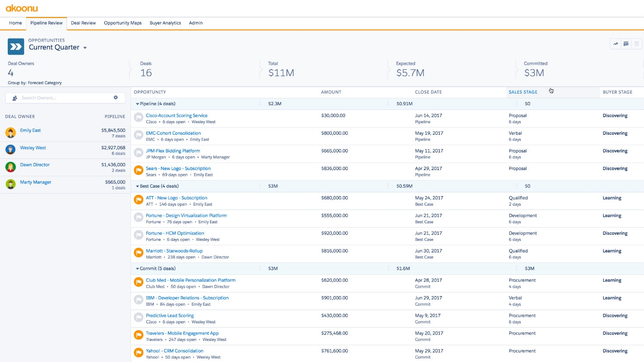Sort by the Close Date column header
The image size is (644, 362).
(x=428, y=92)
